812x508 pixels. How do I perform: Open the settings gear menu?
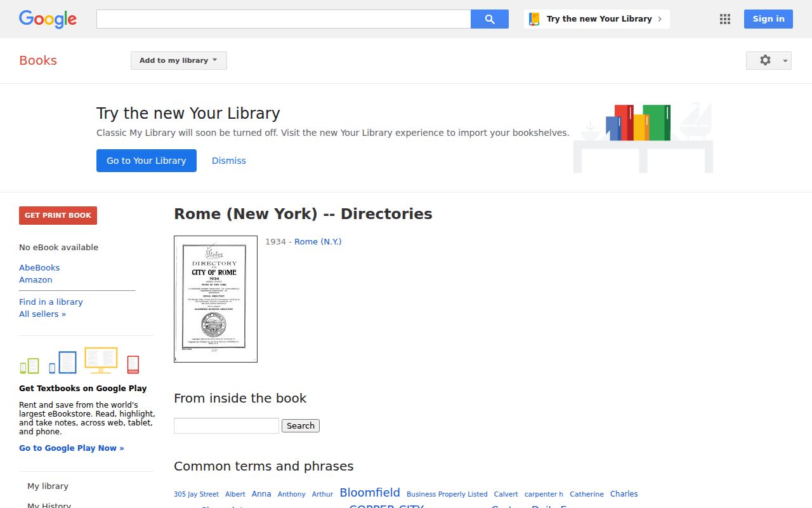pyautogui.click(x=769, y=60)
